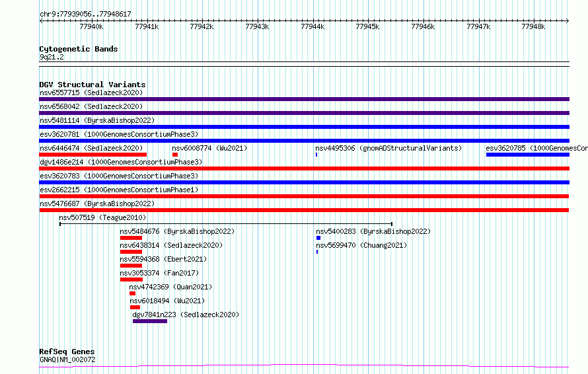Open the GNAQ|NM_002072 gene label

point(67,359)
